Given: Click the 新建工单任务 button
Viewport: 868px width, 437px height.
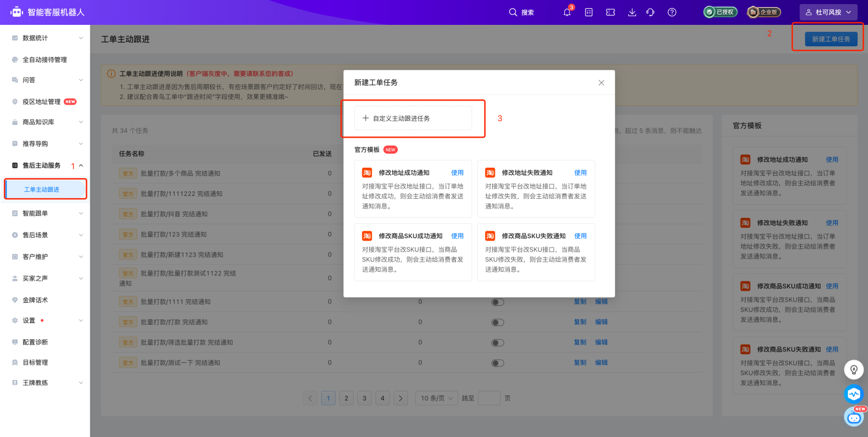Looking at the screenshot, I should click(x=831, y=39).
